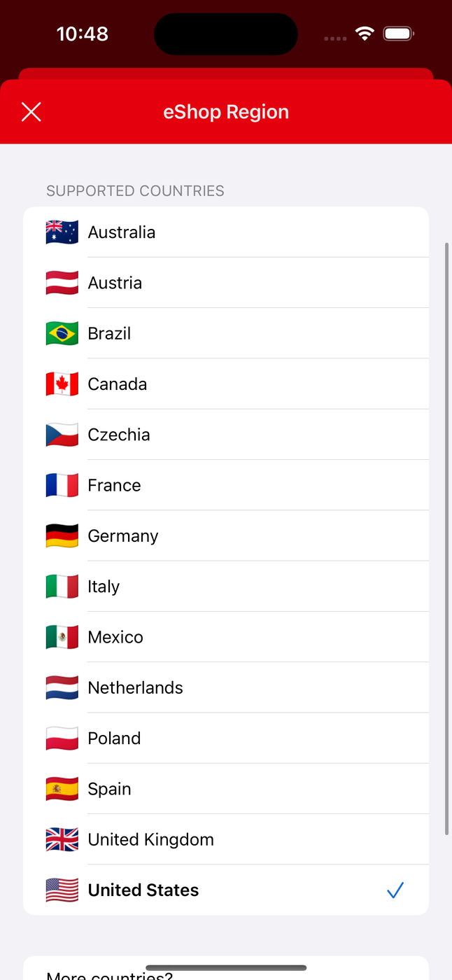Tap the Wi-Fi status icon
452x980 pixels.
364,34
